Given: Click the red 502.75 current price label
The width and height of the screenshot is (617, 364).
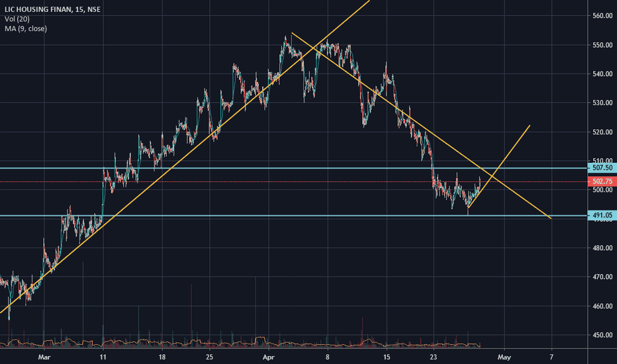Looking at the screenshot, I should click(602, 181).
